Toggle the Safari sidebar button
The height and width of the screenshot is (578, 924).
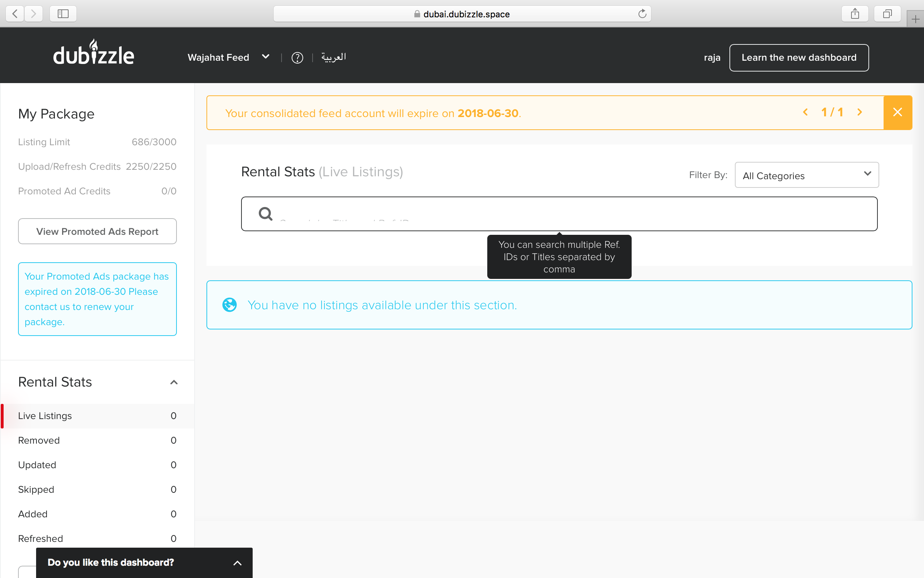pyautogui.click(x=63, y=14)
